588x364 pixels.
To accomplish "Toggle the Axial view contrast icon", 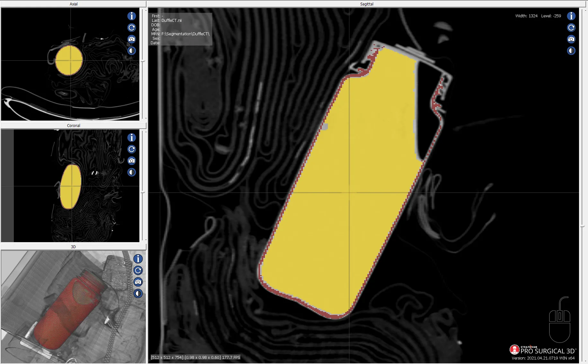I will (132, 51).
